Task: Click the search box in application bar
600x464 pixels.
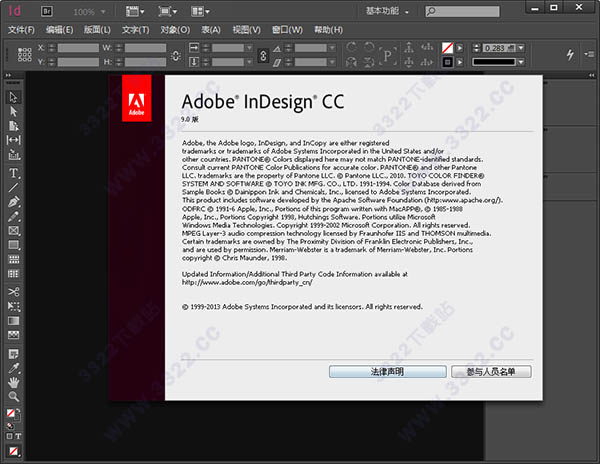Action: click(462, 11)
